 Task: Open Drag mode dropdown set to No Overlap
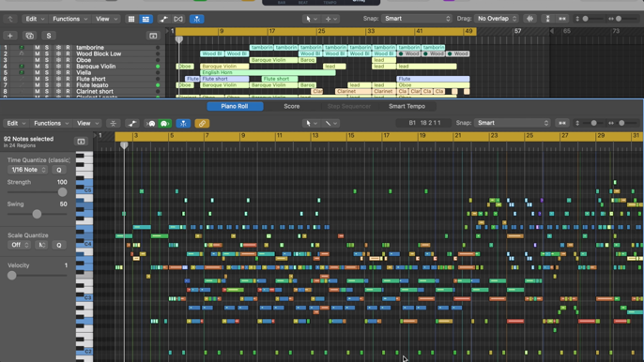click(496, 19)
